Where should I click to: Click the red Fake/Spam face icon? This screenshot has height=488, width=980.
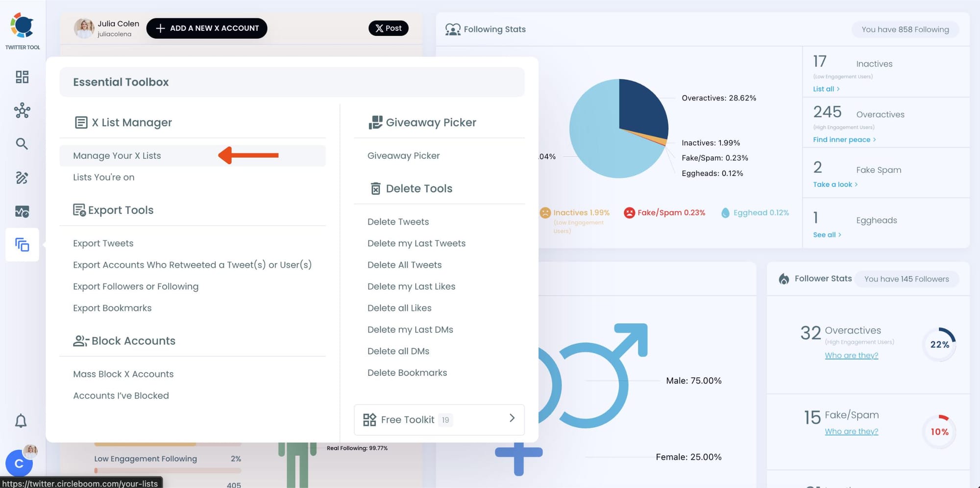point(629,213)
